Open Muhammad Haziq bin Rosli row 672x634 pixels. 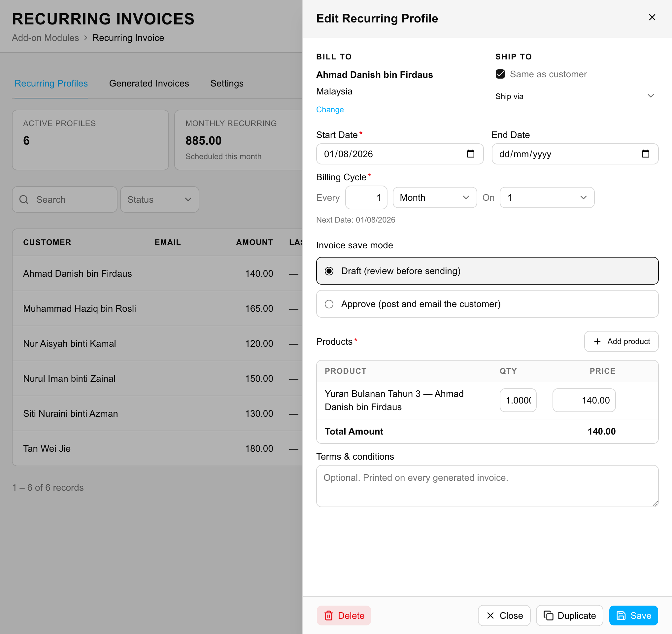coord(157,308)
